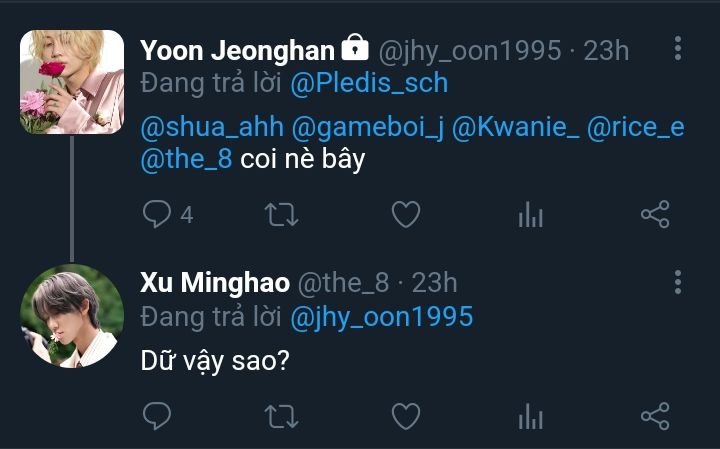Open the @shua_ahh mention
720x449 pixels.
coord(212,127)
